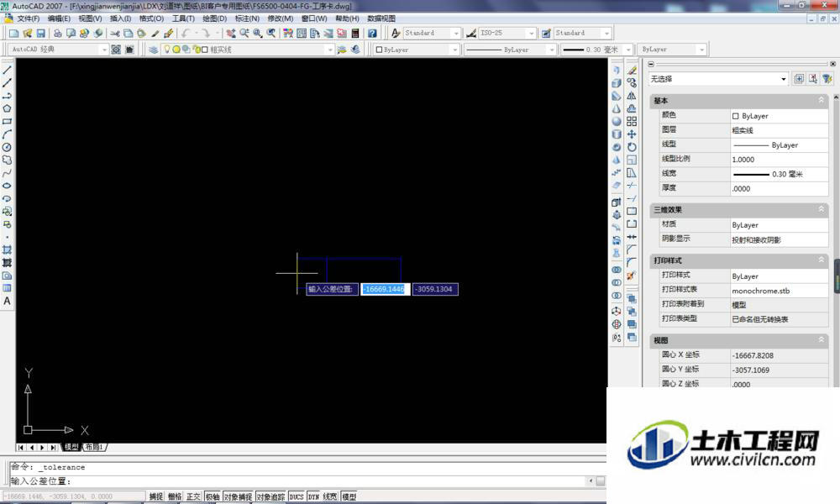This screenshot has width=840, height=504.
Task: Click the -3059.1304 dynamic input field
Action: (435, 289)
